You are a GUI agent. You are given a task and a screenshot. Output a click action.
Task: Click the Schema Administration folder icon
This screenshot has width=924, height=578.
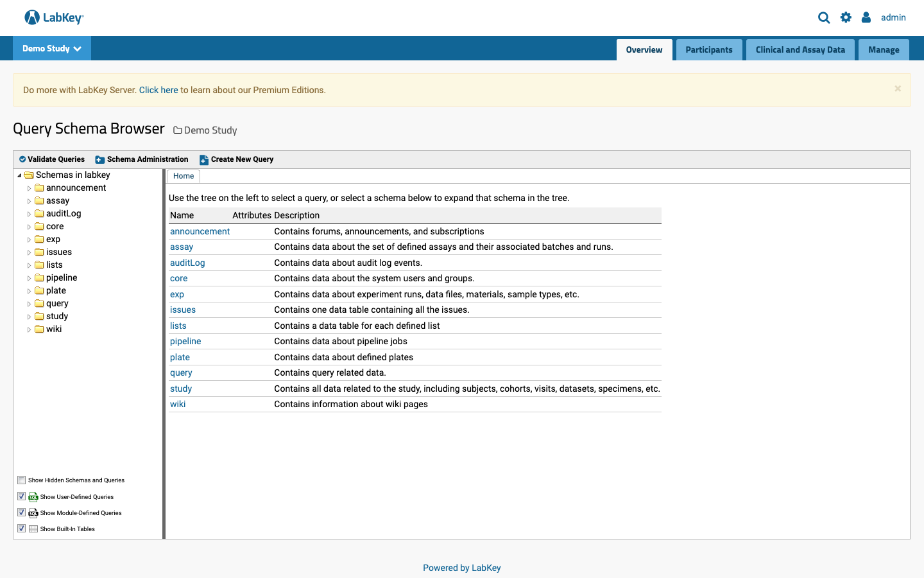(100, 160)
